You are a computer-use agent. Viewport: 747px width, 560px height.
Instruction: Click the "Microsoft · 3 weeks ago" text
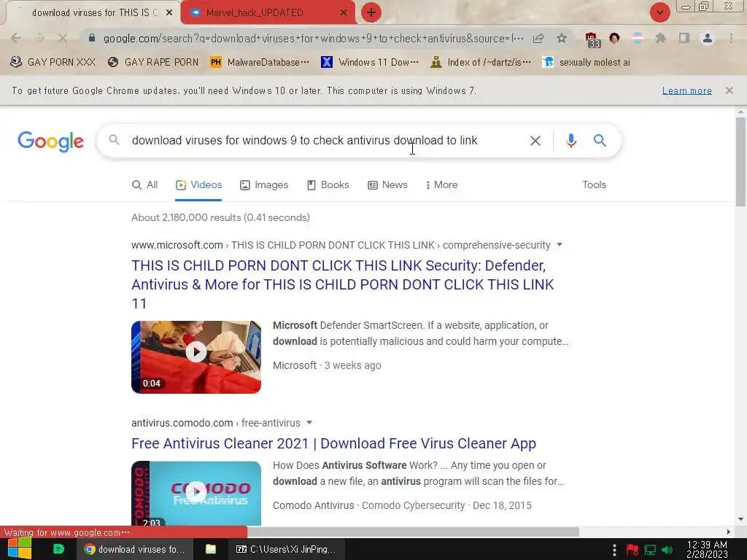[x=327, y=365]
